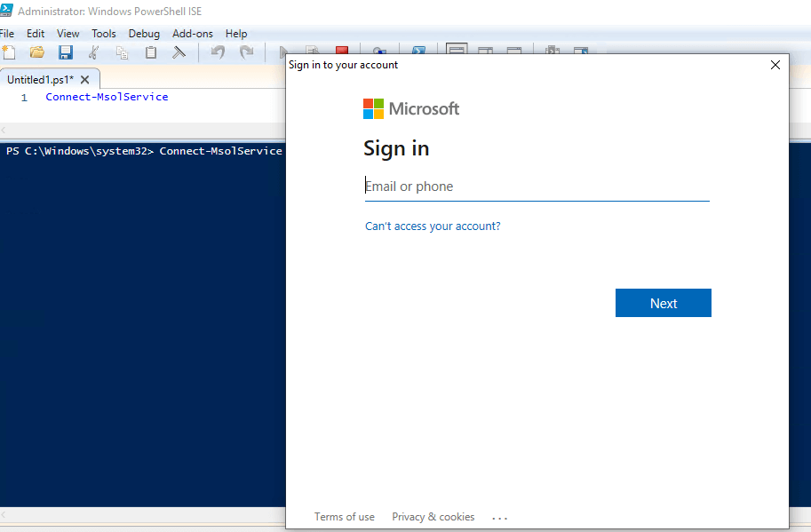
Task: Close the Sign in dialog
Action: [775, 65]
